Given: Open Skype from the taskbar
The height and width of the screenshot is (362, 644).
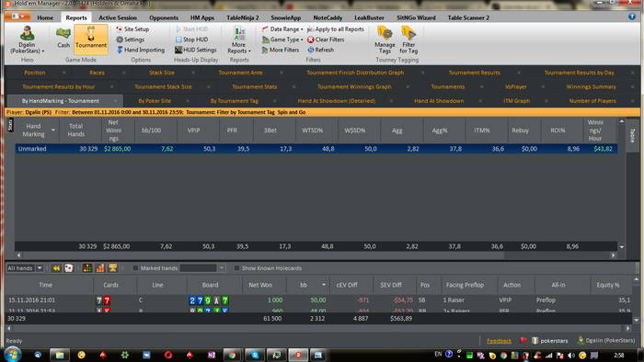Looking at the screenshot, I should [x=255, y=355].
